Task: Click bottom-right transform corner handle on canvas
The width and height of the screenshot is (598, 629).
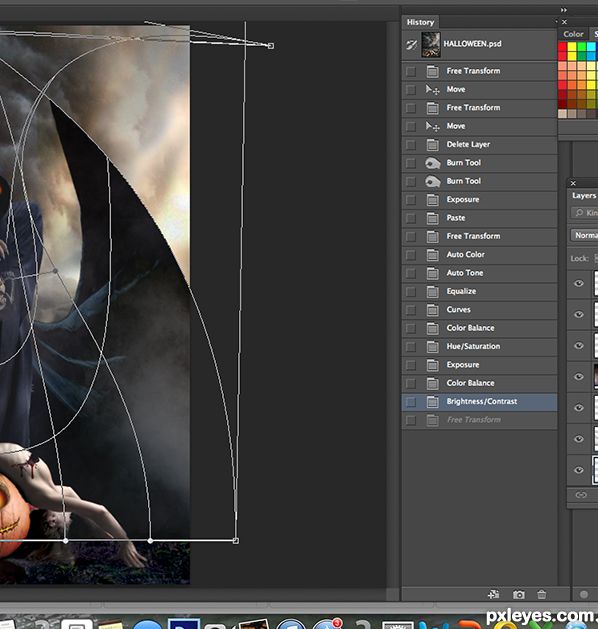Action: click(236, 541)
